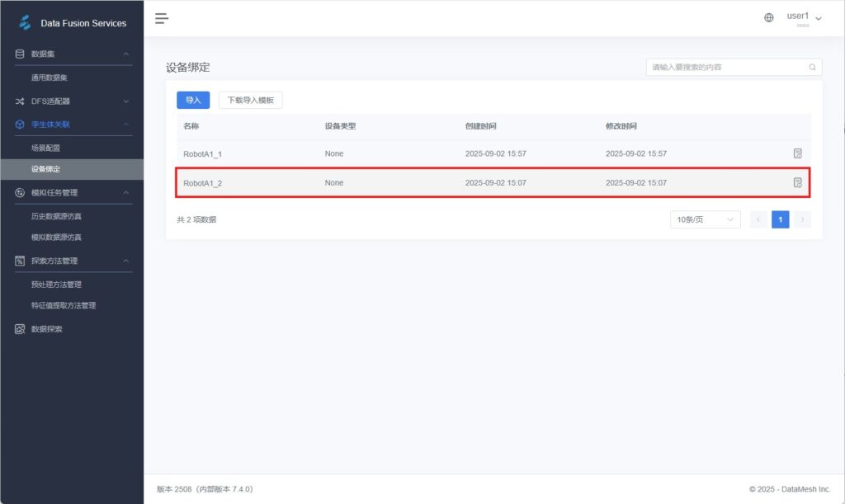Click the 修改时间 column header
Image resolution: width=845 pixels, height=504 pixels.
[621, 126]
